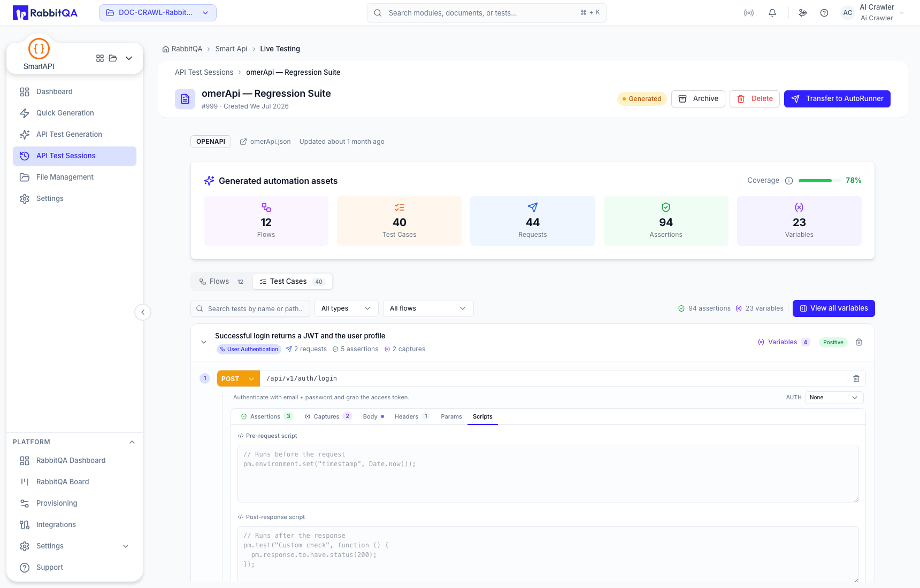The height and width of the screenshot is (588, 920).
Task: Open folder icon in SmartAPI card
Action: coord(113,58)
